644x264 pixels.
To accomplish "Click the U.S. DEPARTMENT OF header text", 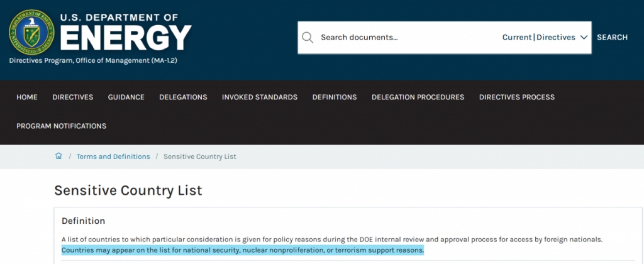I will click(119, 17).
